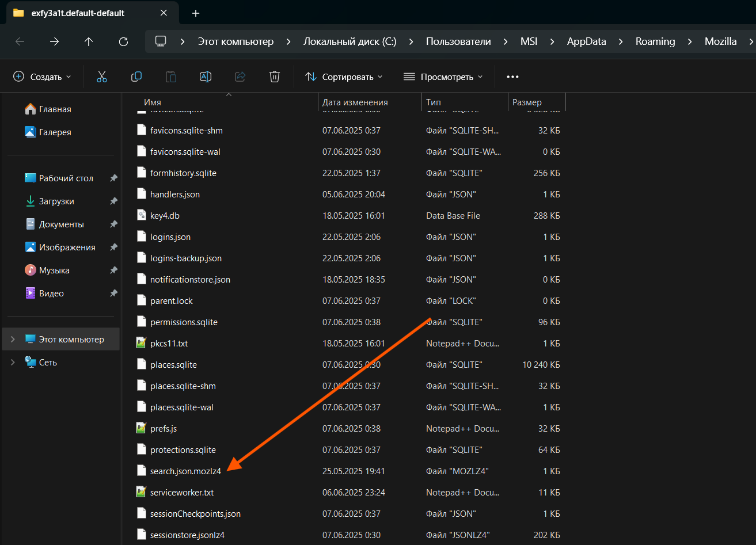Click MSI in the breadcrumb path
The height and width of the screenshot is (545, 756).
tap(529, 41)
